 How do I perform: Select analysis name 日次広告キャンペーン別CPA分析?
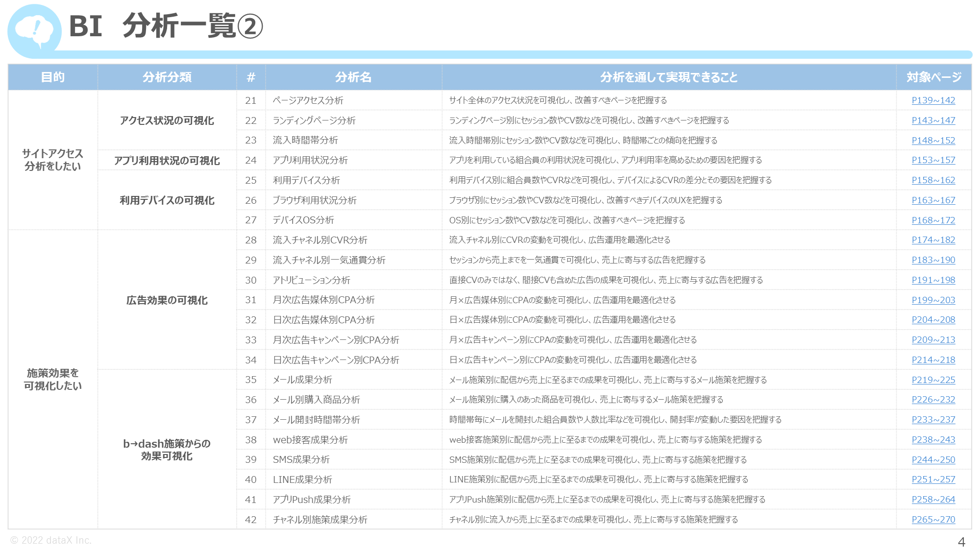pyautogui.click(x=336, y=360)
